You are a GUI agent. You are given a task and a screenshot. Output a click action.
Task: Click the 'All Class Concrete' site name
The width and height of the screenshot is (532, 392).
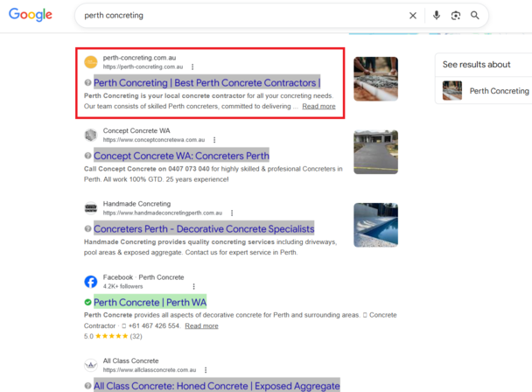pyautogui.click(x=130, y=360)
